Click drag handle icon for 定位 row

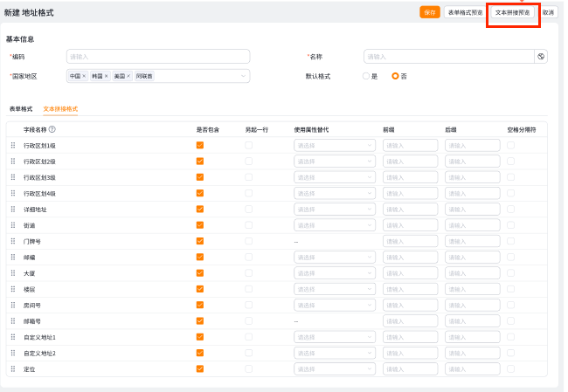point(13,369)
